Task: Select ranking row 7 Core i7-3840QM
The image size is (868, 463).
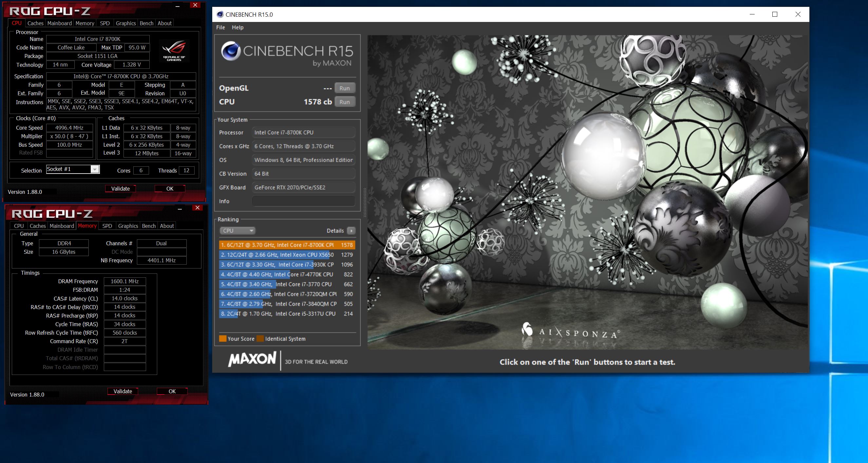Action: pos(287,304)
